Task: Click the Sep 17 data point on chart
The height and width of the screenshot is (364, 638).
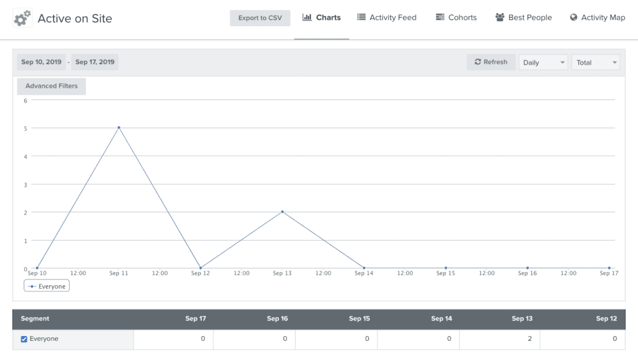Action: pyautogui.click(x=609, y=268)
